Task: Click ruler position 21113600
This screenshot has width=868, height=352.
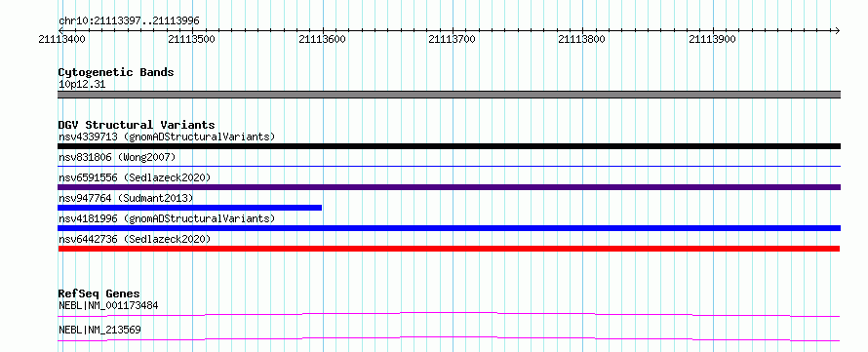Action: pos(323,39)
